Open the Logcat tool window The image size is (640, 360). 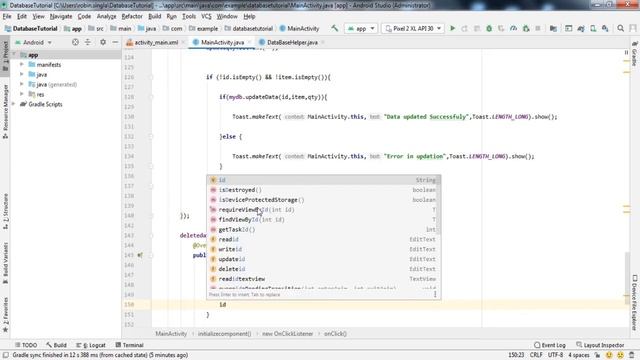click(91, 345)
